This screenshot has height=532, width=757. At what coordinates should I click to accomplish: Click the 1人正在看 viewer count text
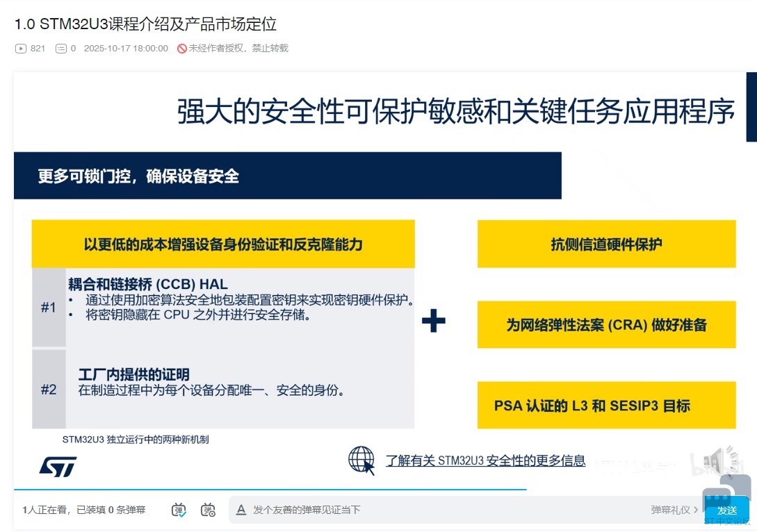(44, 510)
